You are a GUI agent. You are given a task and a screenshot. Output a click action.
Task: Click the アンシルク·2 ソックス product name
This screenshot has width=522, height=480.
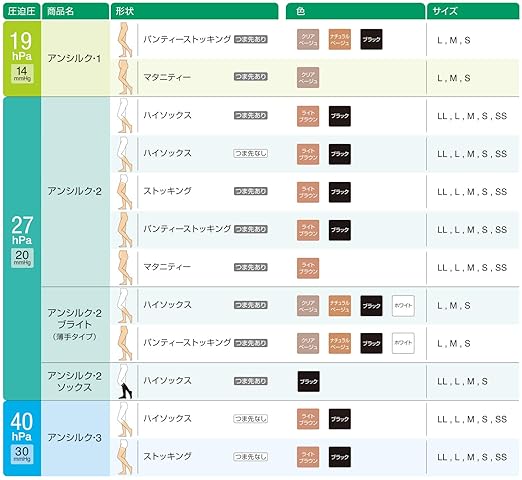[x=74, y=381]
